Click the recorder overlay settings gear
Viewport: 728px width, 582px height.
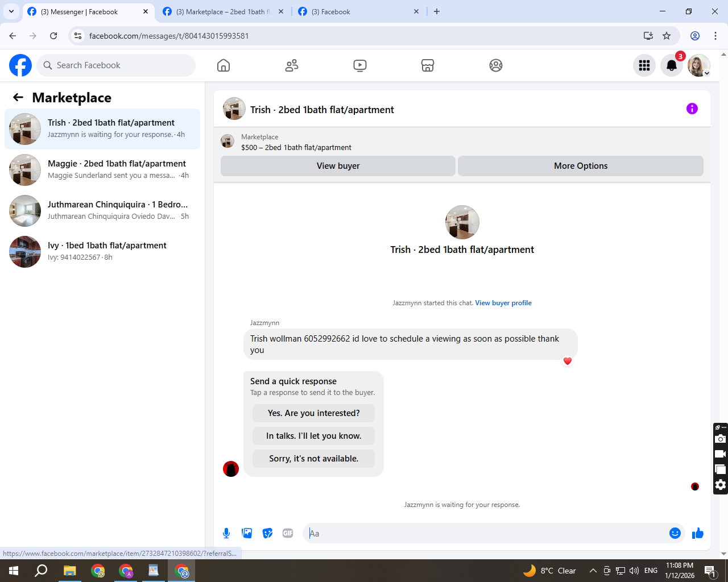[720, 485]
